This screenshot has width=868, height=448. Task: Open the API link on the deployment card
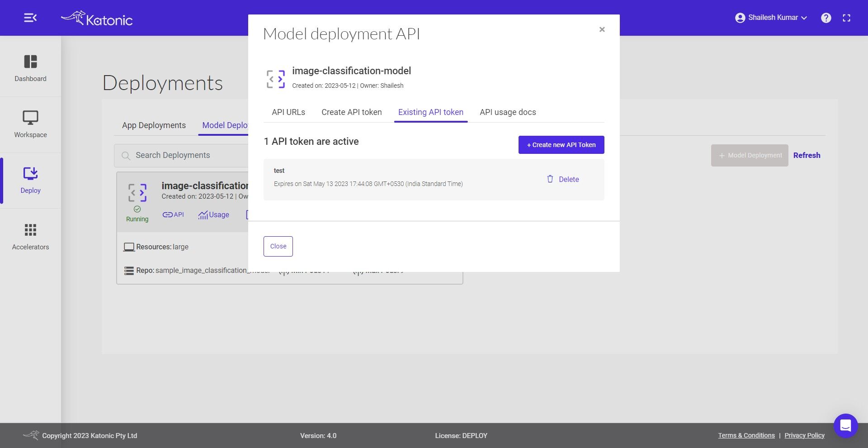[173, 214]
